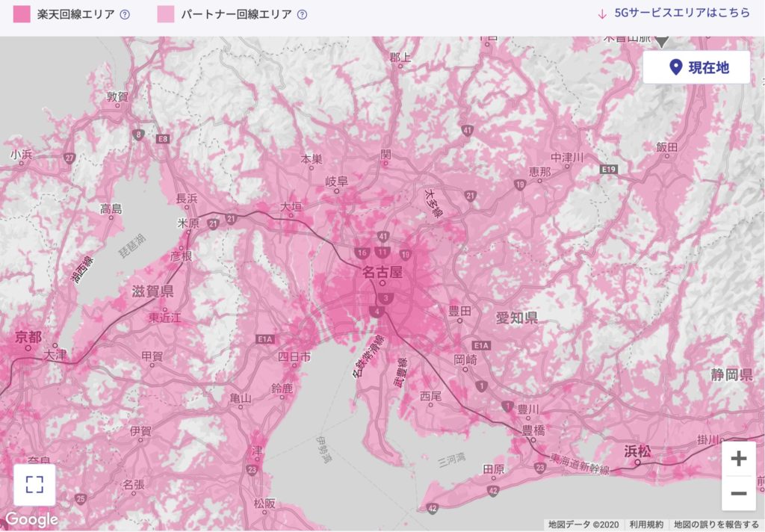Click the 飯田 city label
Screen dimensions: 765x532
point(667,146)
